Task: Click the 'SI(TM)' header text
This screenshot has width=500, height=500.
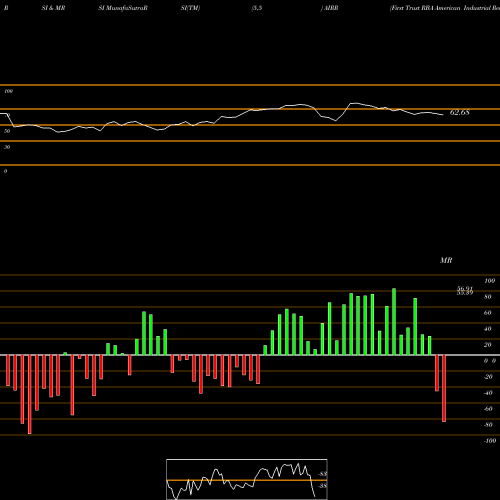Action: click(x=190, y=8)
